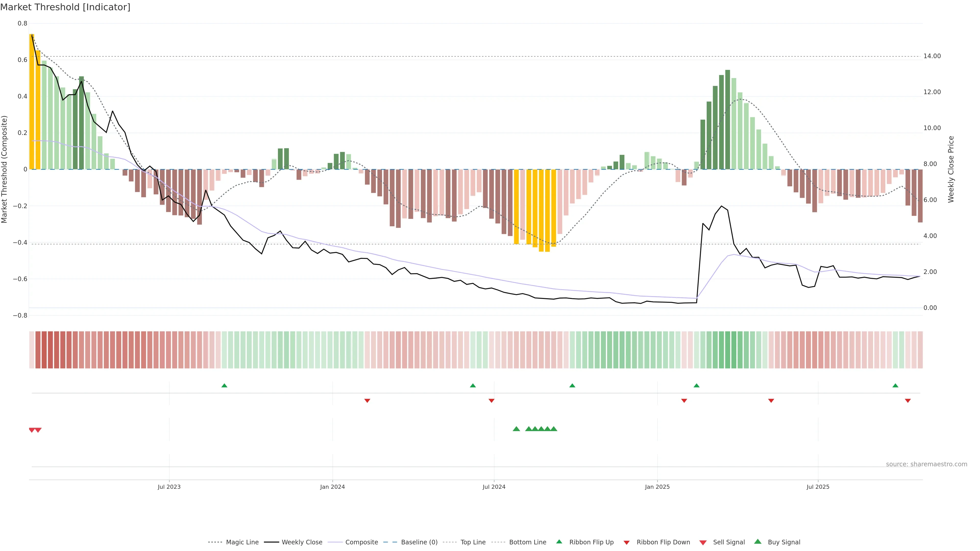
Task: Toggle the Composite legend entry
Action: pos(361,542)
